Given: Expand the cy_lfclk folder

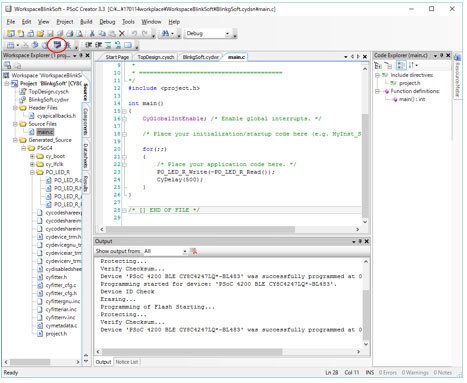Looking at the screenshot, I should point(32,164).
